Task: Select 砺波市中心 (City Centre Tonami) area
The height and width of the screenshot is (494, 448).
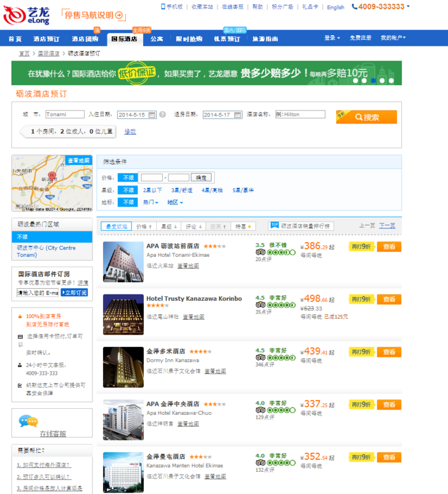Action: (x=46, y=251)
